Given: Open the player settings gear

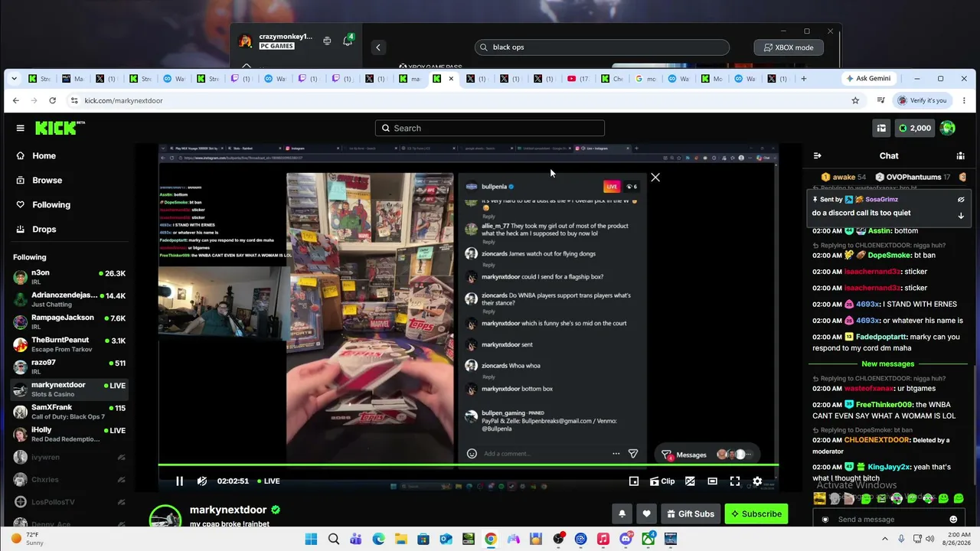Looking at the screenshot, I should [x=757, y=481].
